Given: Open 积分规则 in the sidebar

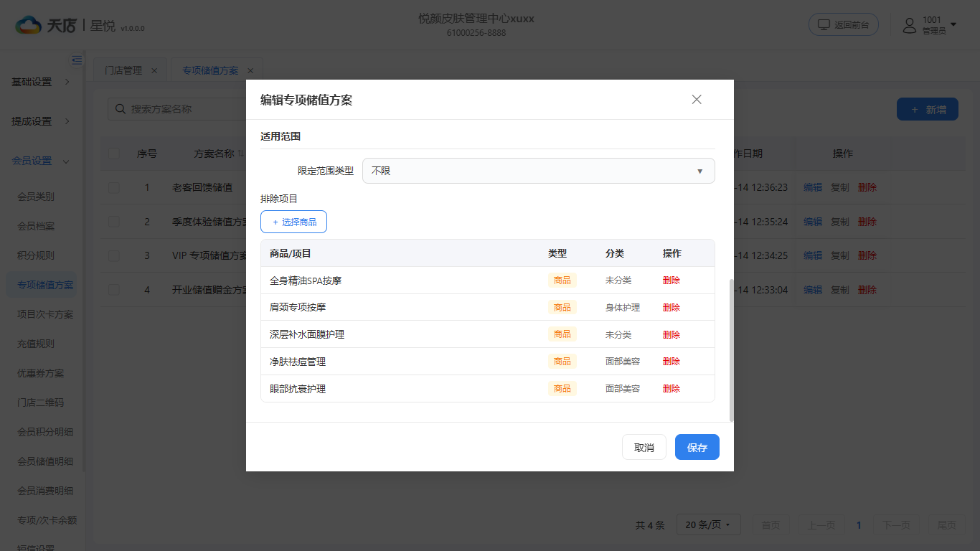Looking at the screenshot, I should (36, 255).
